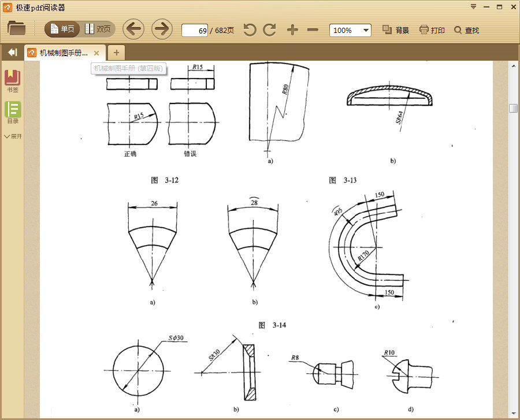Rotate page counterclockwise

pos(250,30)
